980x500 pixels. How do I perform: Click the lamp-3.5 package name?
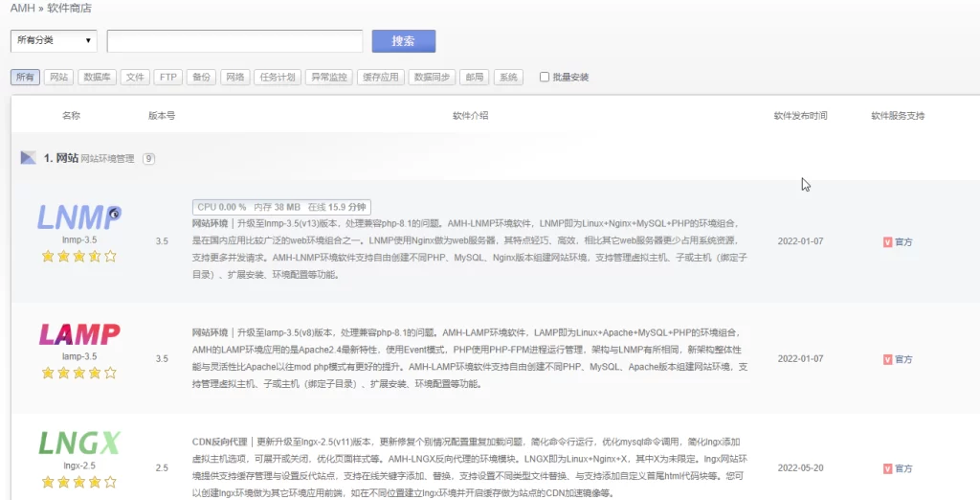point(79,356)
